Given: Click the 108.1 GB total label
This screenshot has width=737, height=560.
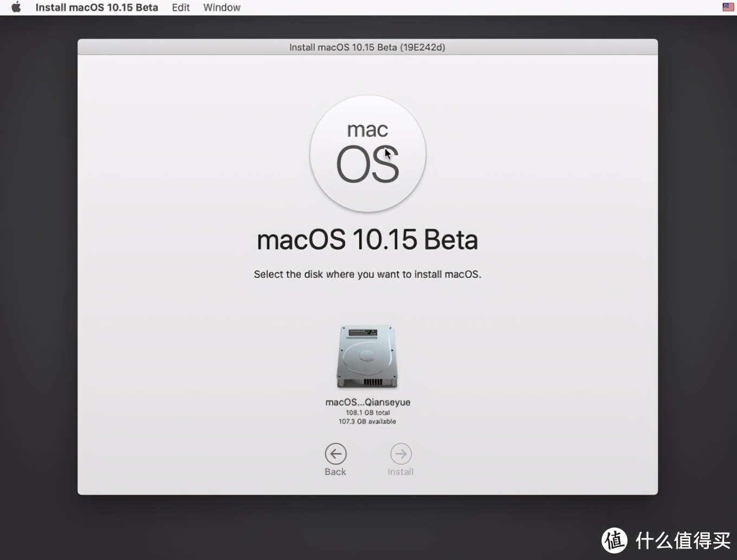Looking at the screenshot, I should [367, 413].
